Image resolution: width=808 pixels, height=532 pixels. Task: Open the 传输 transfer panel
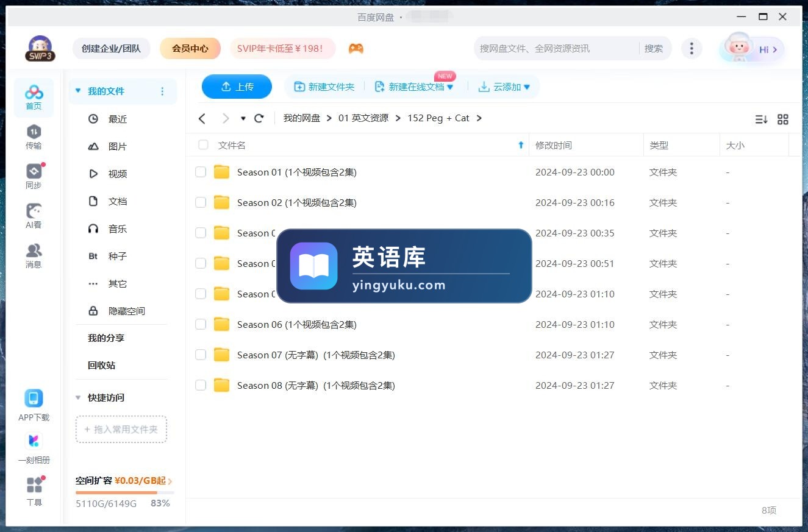click(x=34, y=137)
